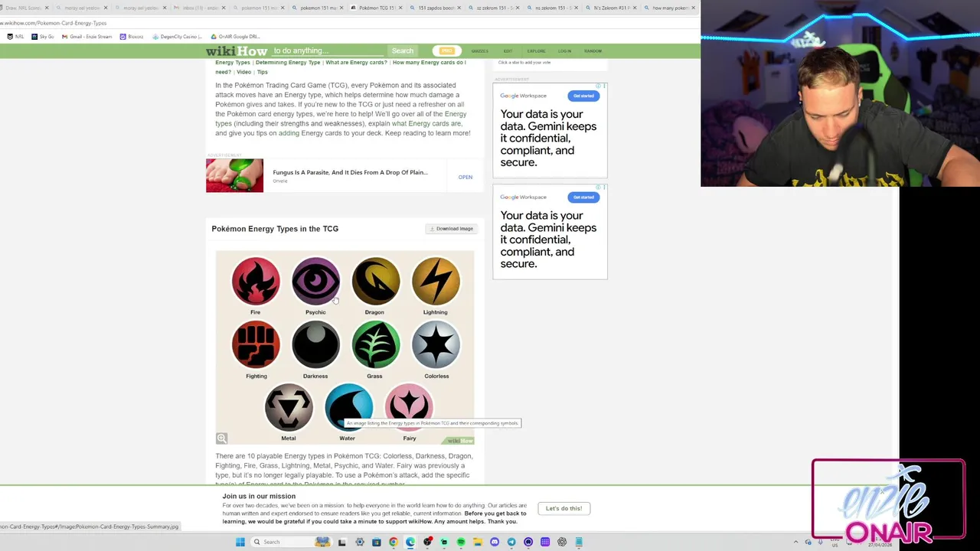Click the Colorless energy symbol
Image resolution: width=980 pixels, height=551 pixels.
(x=436, y=344)
